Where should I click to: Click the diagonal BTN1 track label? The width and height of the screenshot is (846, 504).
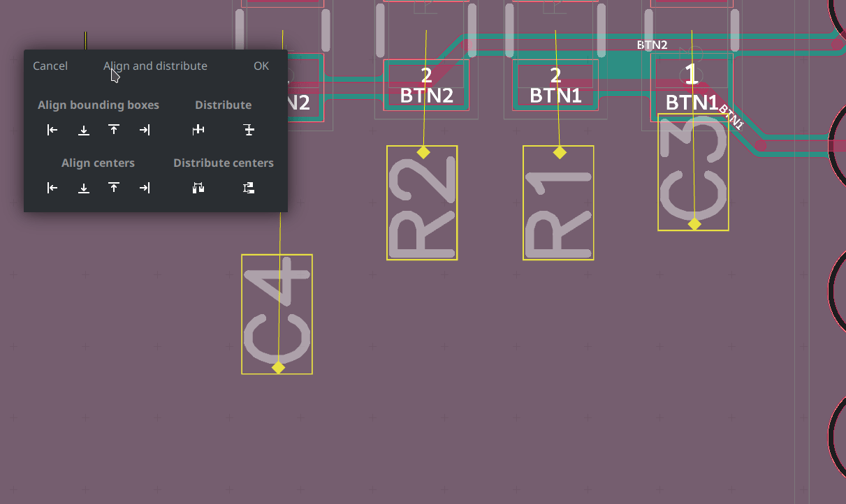pos(731,117)
